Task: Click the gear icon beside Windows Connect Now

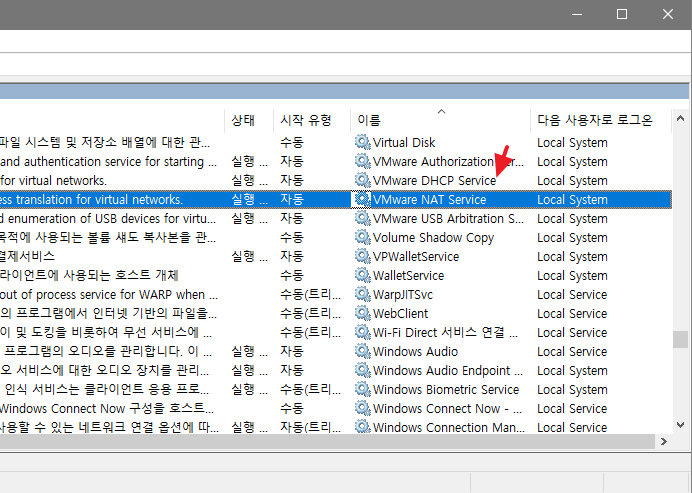Action: [x=363, y=408]
